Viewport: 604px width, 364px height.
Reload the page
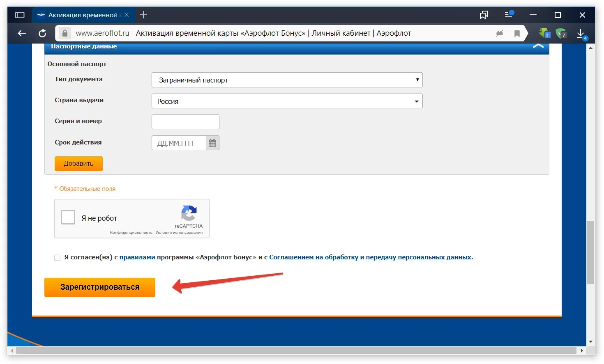coord(42,33)
